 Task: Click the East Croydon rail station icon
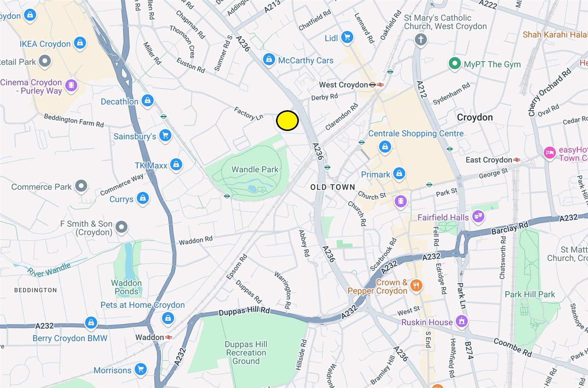point(517,160)
